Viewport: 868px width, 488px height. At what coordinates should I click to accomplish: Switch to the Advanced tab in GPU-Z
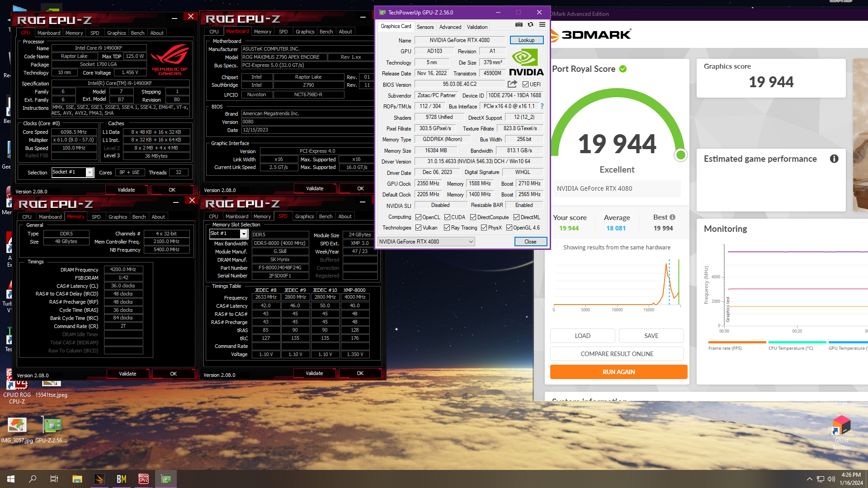click(x=450, y=27)
